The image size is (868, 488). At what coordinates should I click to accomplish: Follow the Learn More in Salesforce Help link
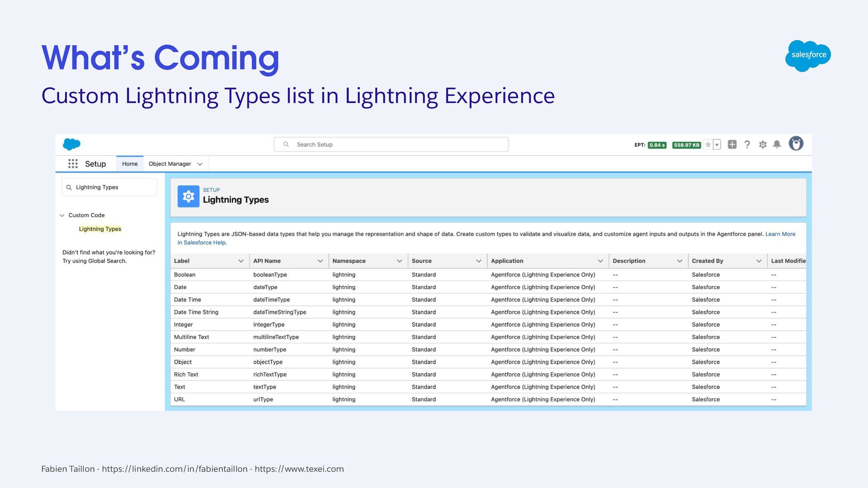pos(780,234)
